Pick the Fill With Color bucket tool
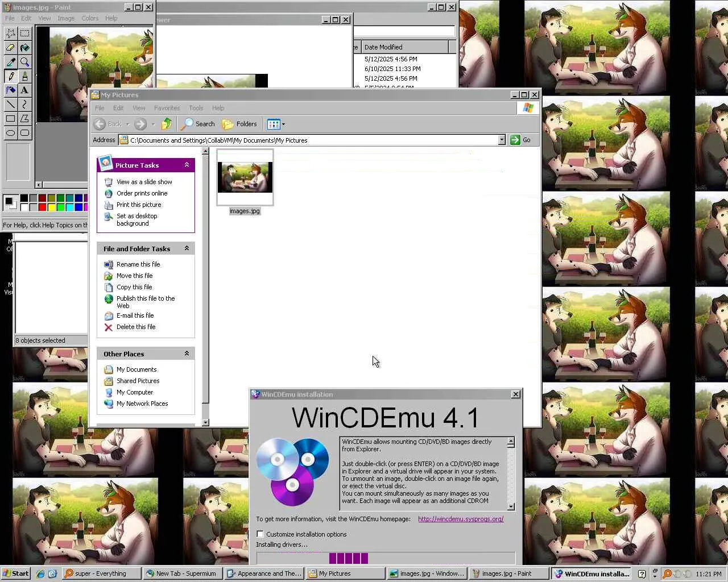728x582 pixels. point(24,48)
